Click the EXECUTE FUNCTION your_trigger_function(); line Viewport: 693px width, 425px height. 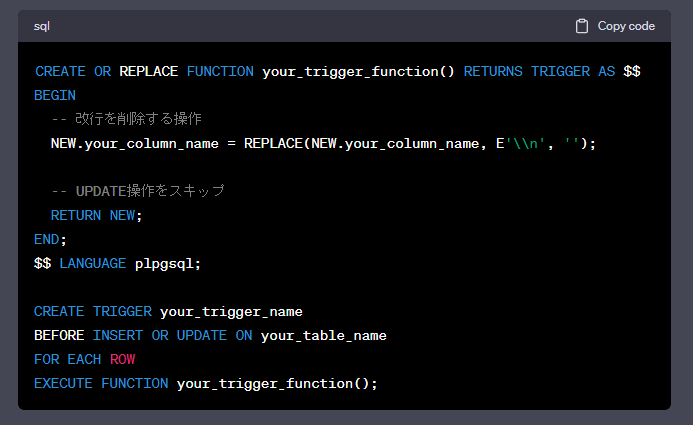point(206,383)
